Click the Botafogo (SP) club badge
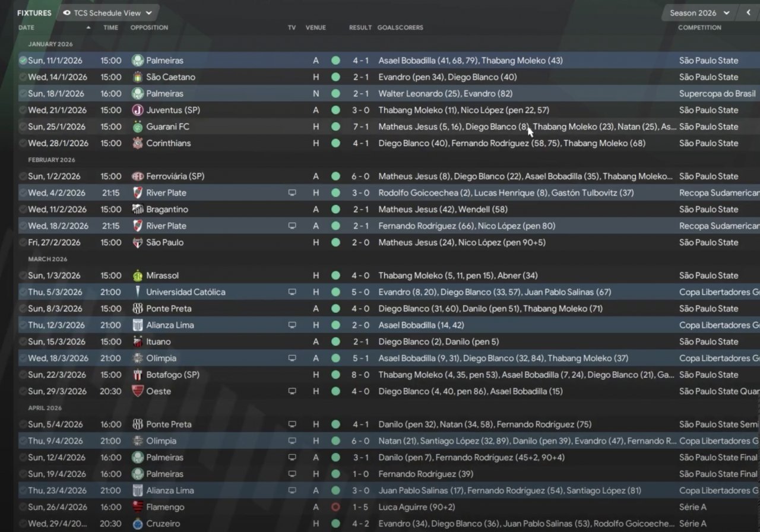 click(137, 375)
